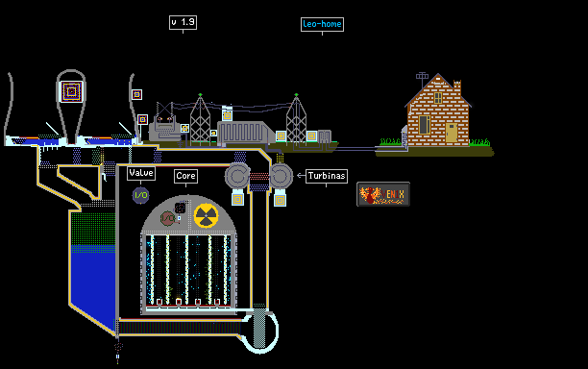
Task: Select the right turbine wheel
Action: pyautogui.click(x=281, y=176)
